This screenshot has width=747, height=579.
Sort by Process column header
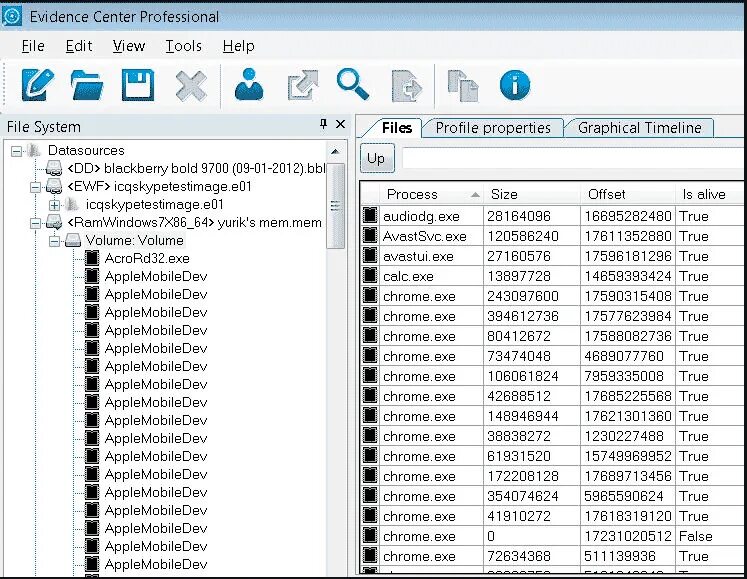pyautogui.click(x=431, y=194)
